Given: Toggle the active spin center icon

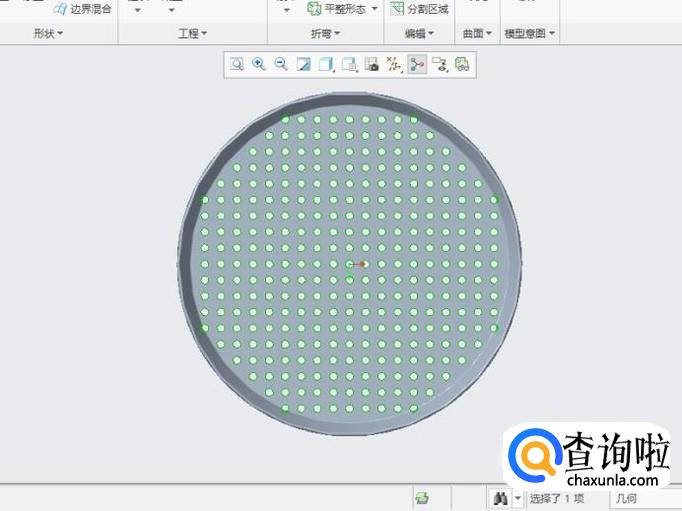Looking at the screenshot, I should (x=417, y=64).
